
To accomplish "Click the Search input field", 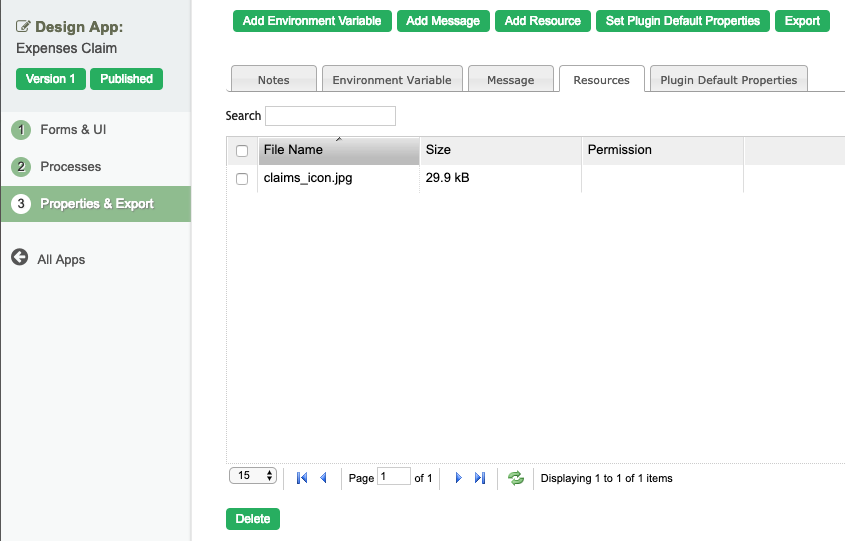I will [330, 116].
